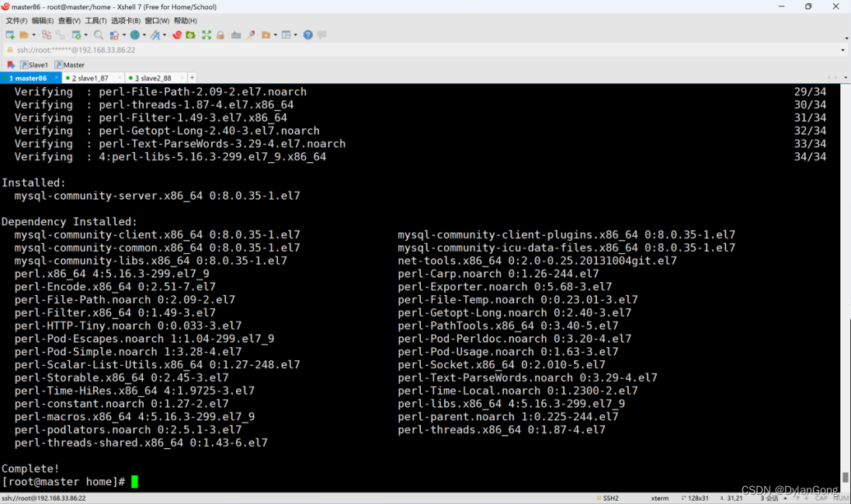The height and width of the screenshot is (504, 851).
Task: Click the CAP indicator in status bar
Action: 821,498
